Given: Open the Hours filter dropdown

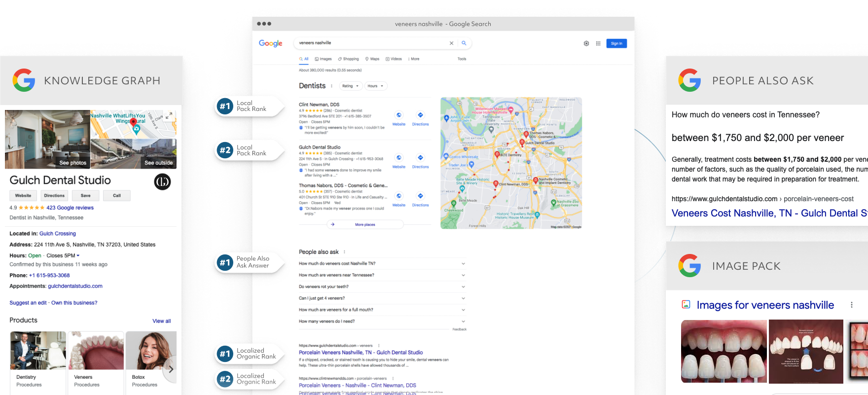Looking at the screenshot, I should tap(376, 86).
